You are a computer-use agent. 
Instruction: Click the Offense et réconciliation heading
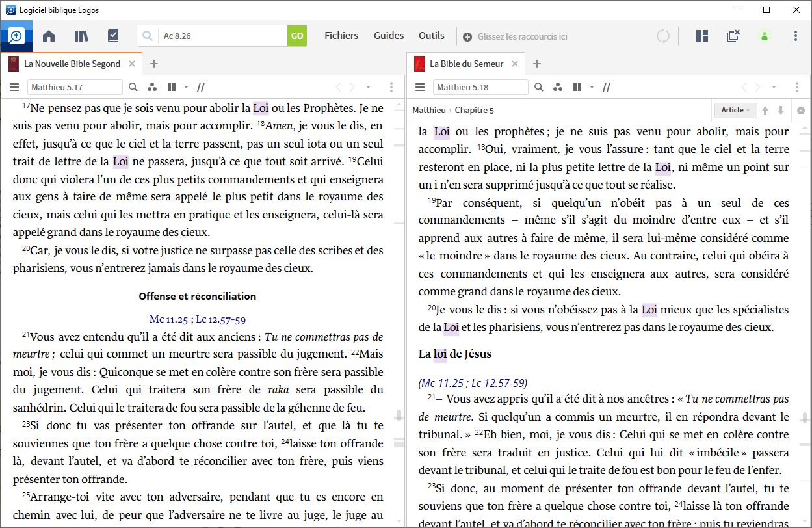tap(197, 297)
